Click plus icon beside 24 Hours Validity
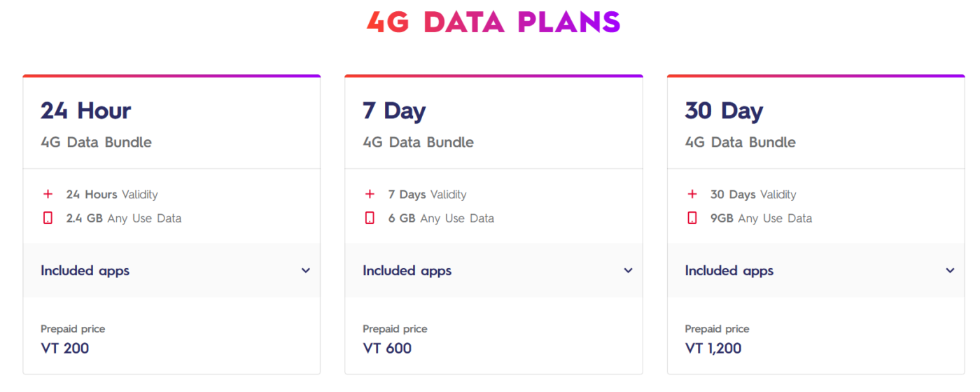 [x=48, y=195]
